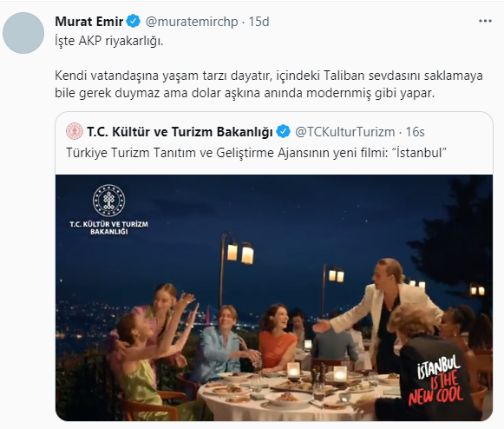Open T.C. Kültür ve Turizm Bakanlığı account name
The width and height of the screenshot is (504, 429).
pos(180,132)
